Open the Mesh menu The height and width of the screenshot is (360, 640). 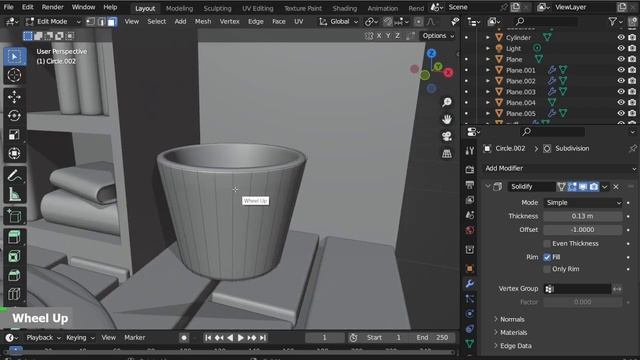(x=203, y=22)
